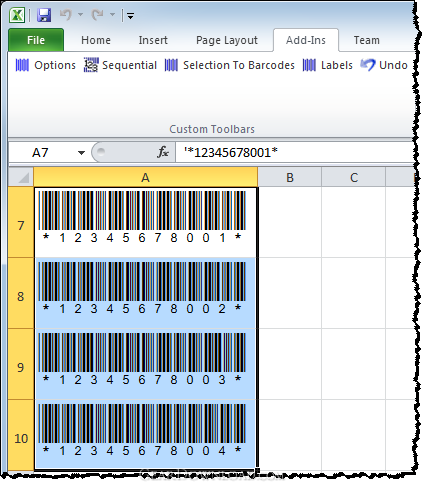Save the workbook with the floppy icon
Image resolution: width=425 pixels, height=483 pixels.
pos(44,15)
